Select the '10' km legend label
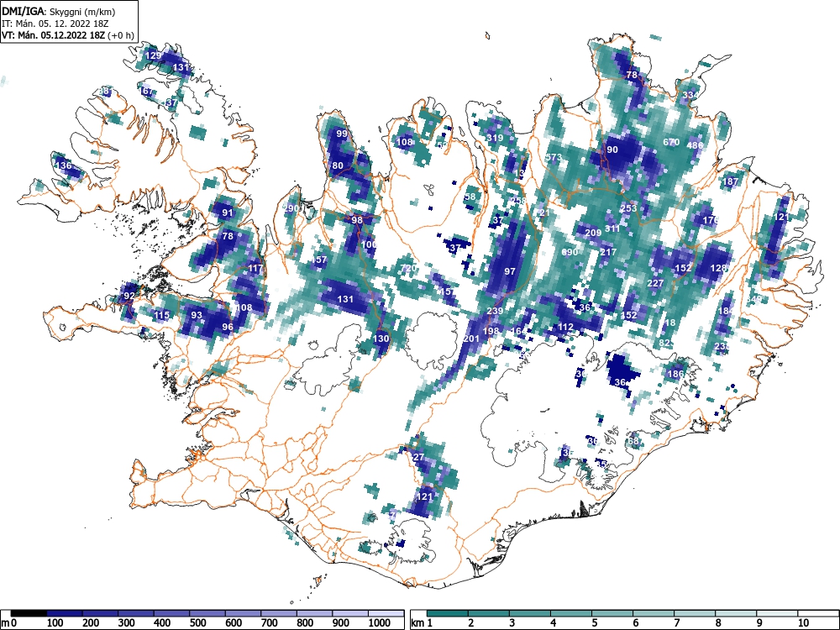The image size is (840, 630). [802, 623]
